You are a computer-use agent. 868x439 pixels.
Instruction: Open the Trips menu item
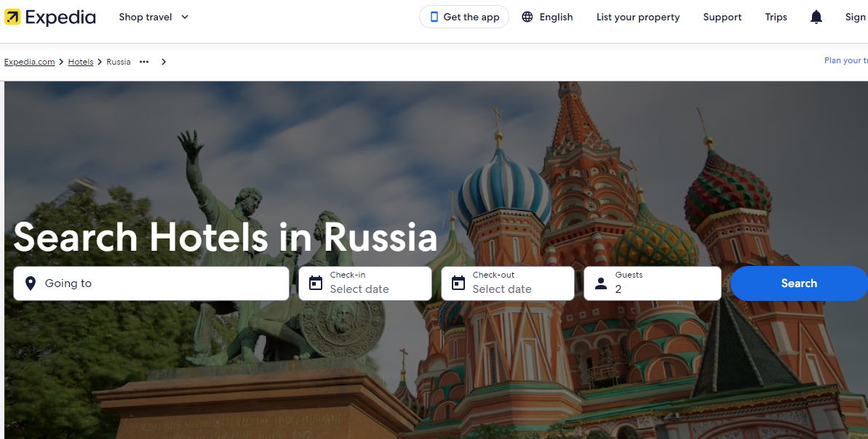click(776, 17)
